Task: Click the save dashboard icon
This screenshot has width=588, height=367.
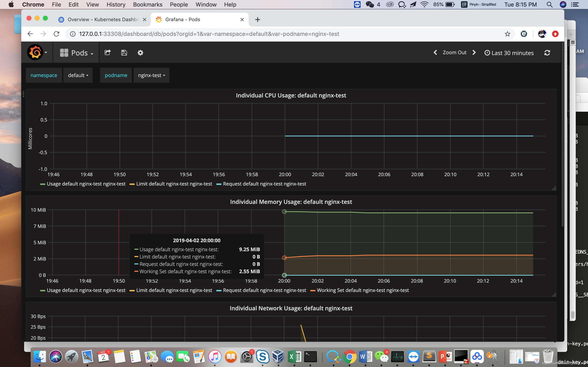Action: point(124,52)
